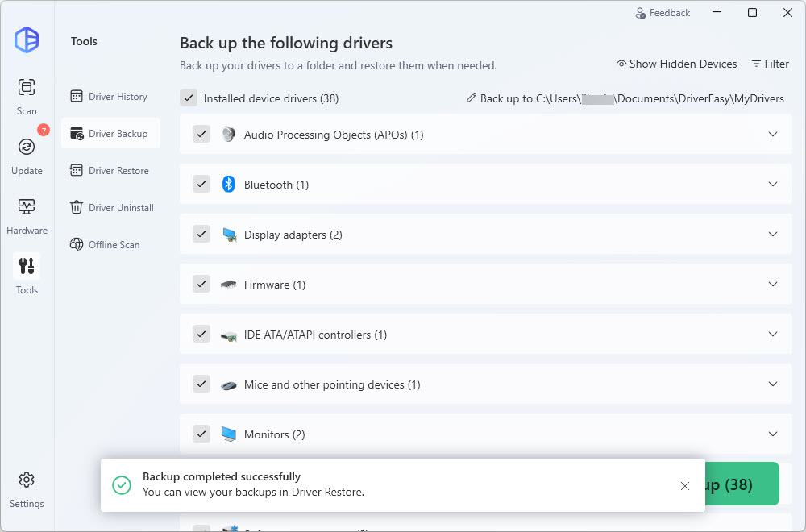Open the Scan section icon
The height and width of the screenshot is (532, 806).
[x=27, y=87]
